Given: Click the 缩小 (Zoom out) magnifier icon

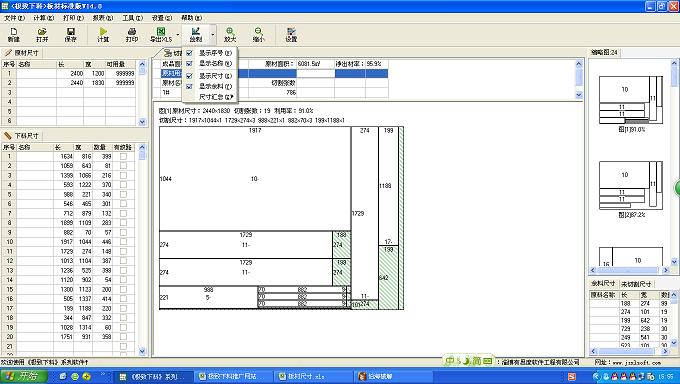Looking at the screenshot, I should click(258, 35).
